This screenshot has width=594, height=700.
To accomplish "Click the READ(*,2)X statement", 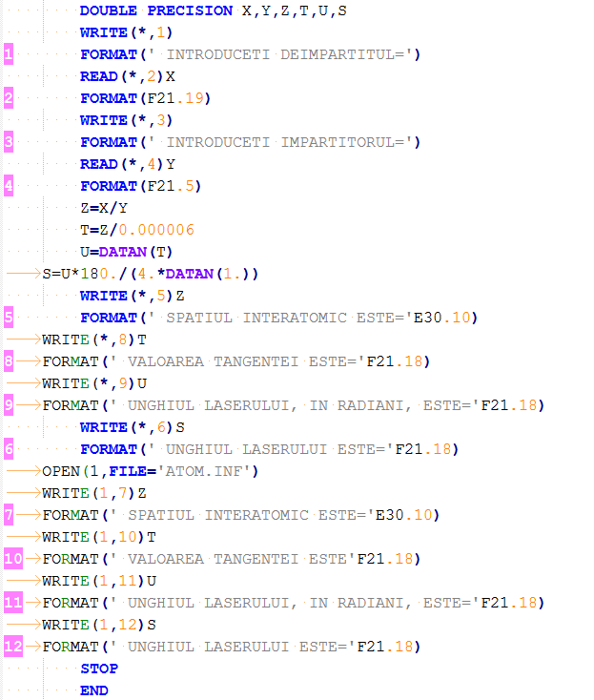I will 128,76.
